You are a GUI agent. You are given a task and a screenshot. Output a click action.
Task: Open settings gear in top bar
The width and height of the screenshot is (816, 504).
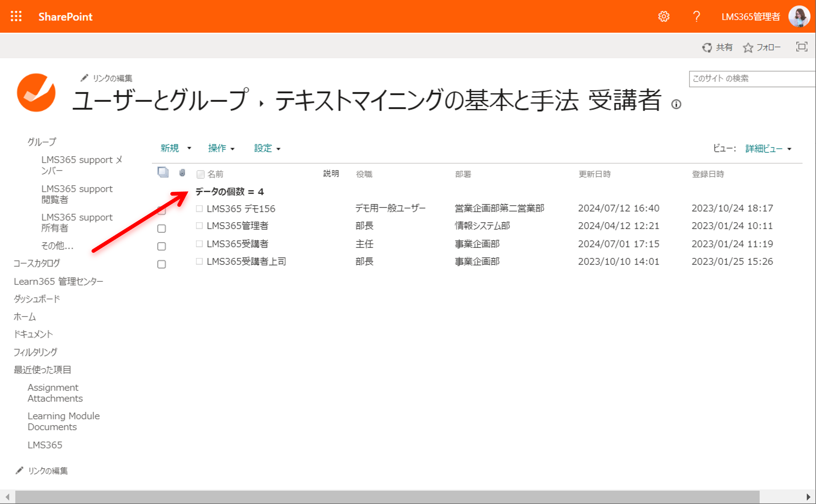point(663,16)
